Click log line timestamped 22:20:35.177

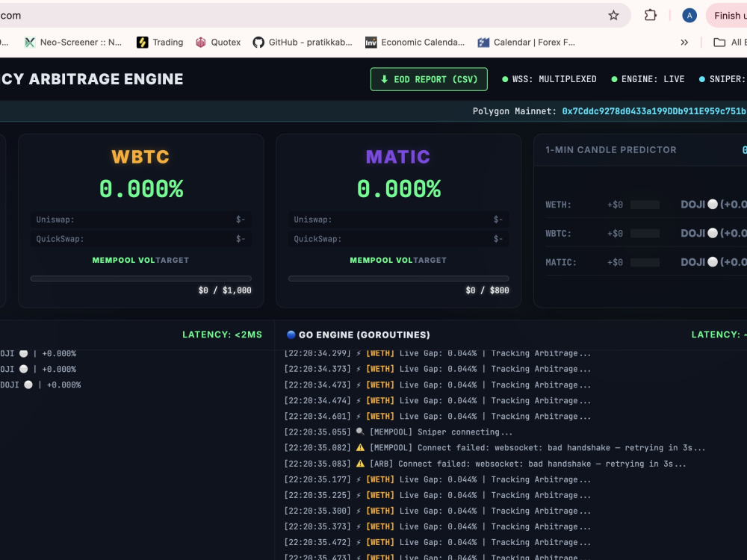tap(437, 479)
